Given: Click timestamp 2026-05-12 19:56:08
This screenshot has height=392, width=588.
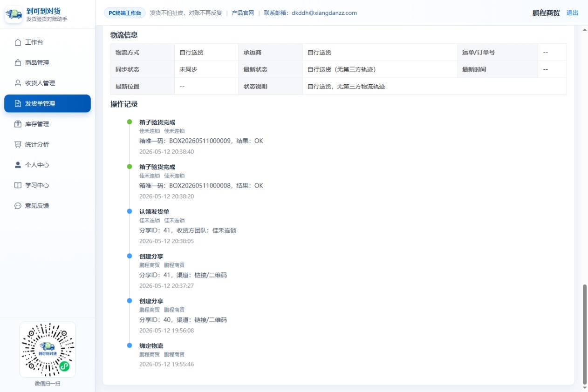Looking at the screenshot, I should (166, 331).
